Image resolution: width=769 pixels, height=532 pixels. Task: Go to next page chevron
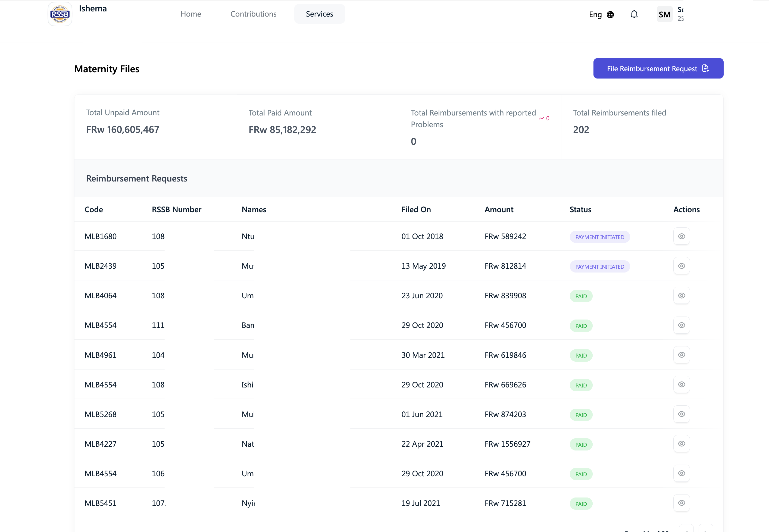pos(706,529)
